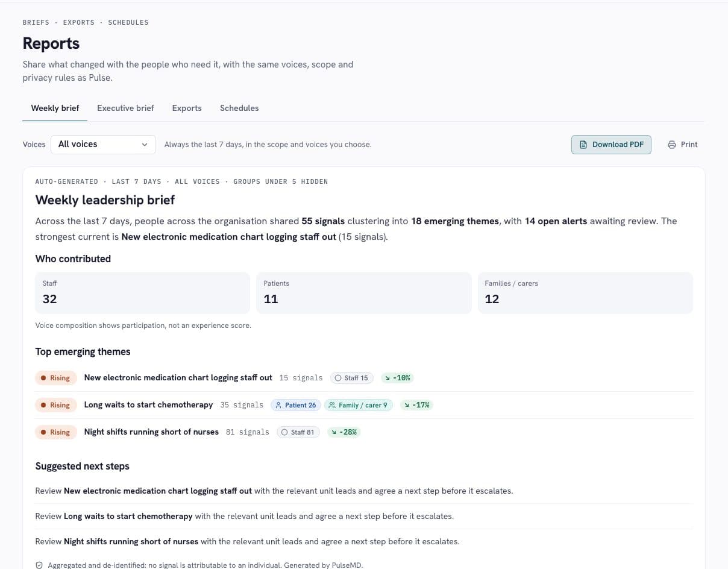Viewport: 728px width, 569px height.
Task: Open the Exports tab
Action: pyautogui.click(x=187, y=108)
